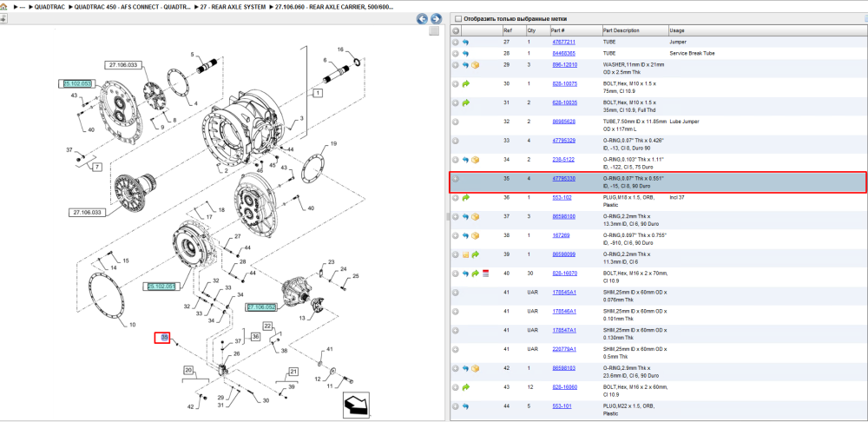Click 'Incl 37' usage cell
This screenshot has height=422, width=868.
click(677, 197)
